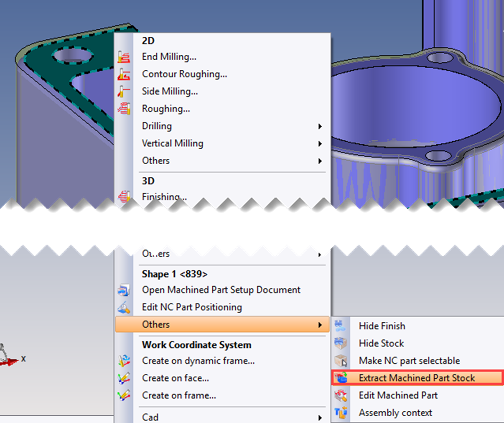Click the Side Milling icon
This screenshot has height=423, width=504.
pyautogui.click(x=124, y=92)
